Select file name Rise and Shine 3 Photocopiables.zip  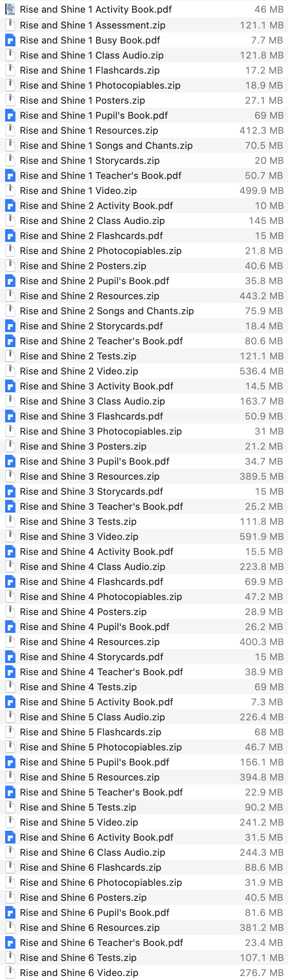101,431
